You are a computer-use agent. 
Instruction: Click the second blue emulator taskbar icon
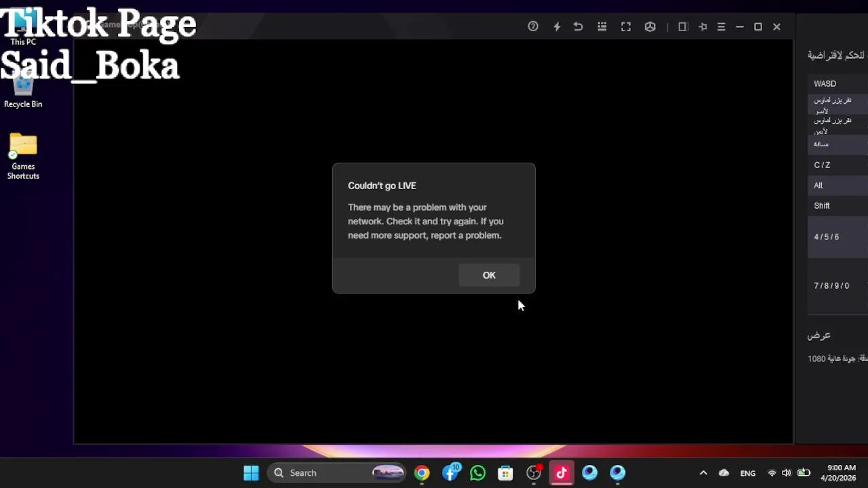(x=617, y=472)
